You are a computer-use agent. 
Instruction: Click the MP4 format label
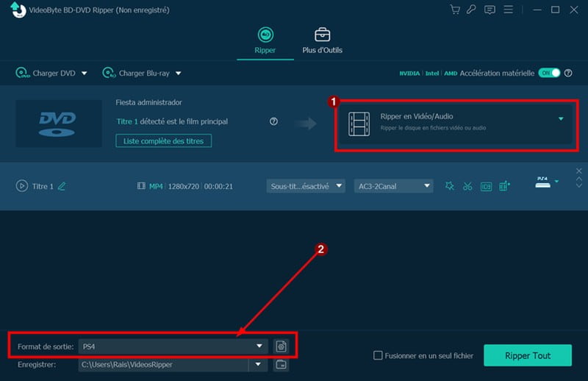click(156, 186)
